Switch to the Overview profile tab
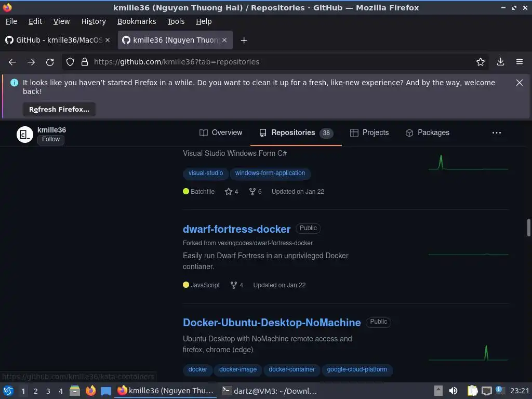The image size is (532, 399). click(x=221, y=132)
